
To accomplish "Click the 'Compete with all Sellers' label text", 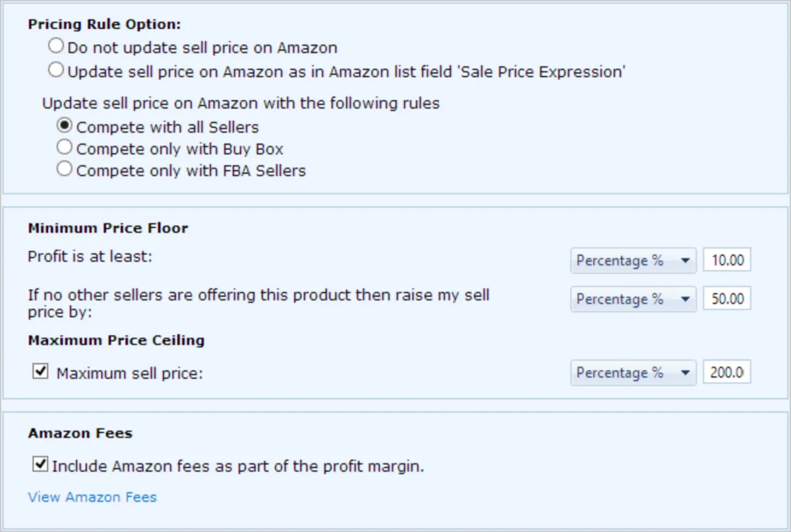I will click(x=167, y=127).
